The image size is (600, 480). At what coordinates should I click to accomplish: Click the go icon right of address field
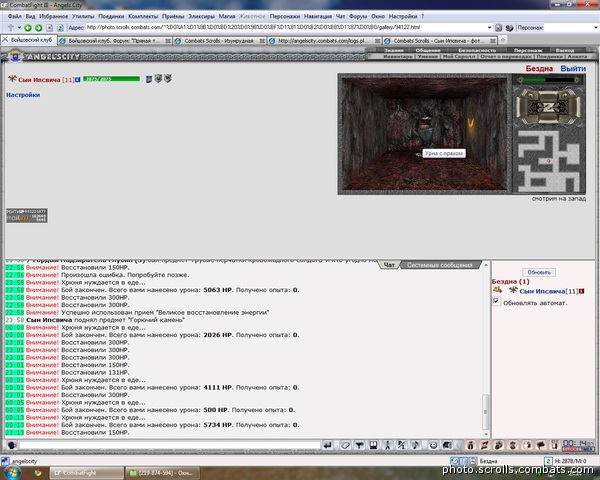coord(498,28)
